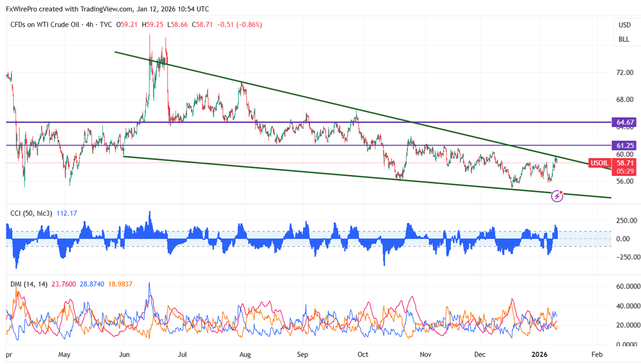Click the 72.00 price axis label
Screen dimensions: 641x364
(x=624, y=73)
